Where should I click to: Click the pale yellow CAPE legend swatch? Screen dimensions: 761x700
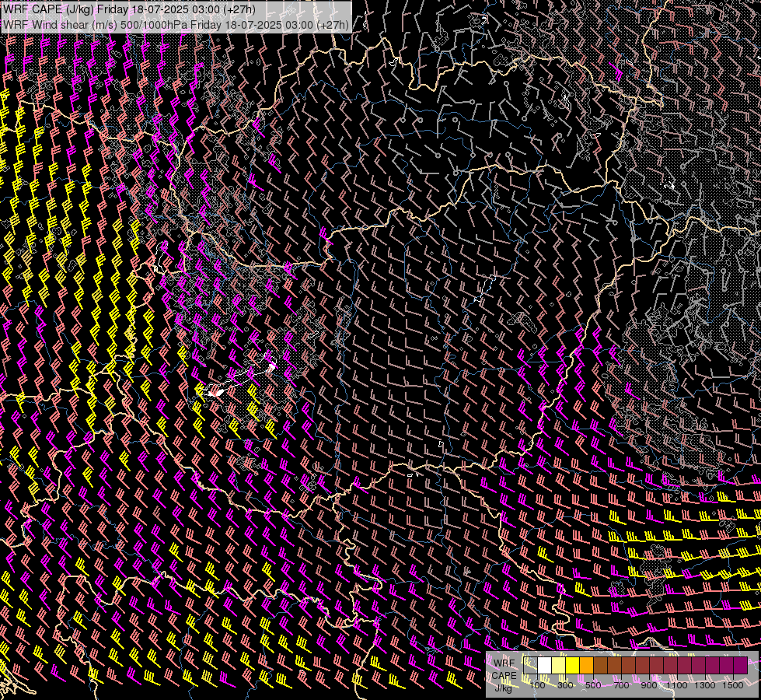[559, 666]
